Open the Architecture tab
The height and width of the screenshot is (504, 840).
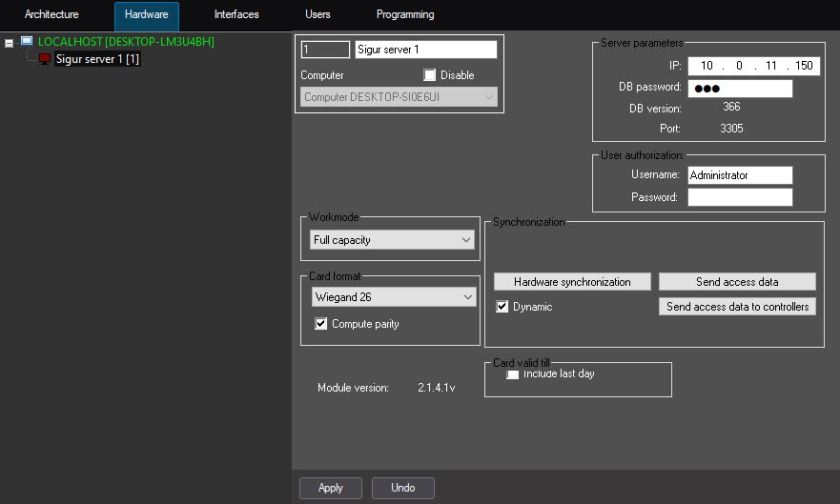point(51,14)
